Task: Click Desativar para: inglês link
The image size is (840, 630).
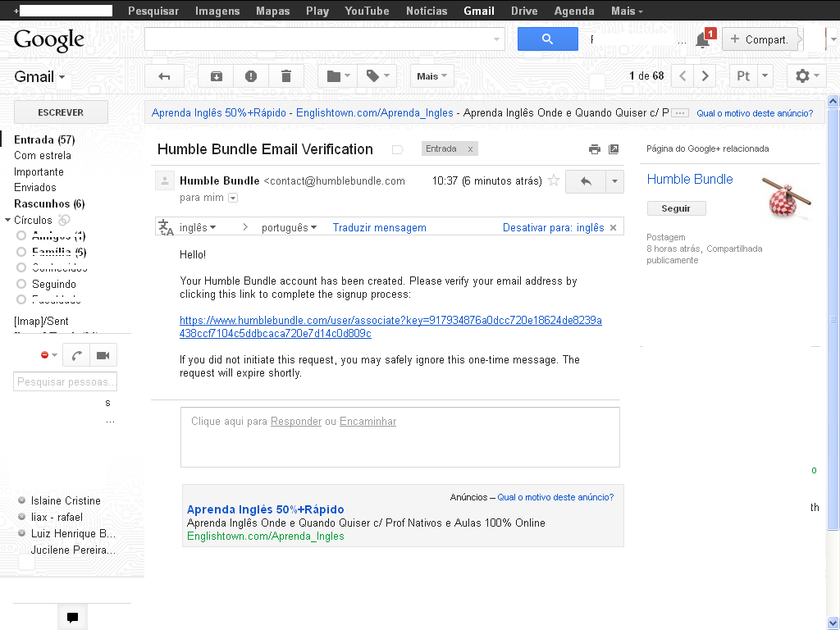Action: click(554, 228)
